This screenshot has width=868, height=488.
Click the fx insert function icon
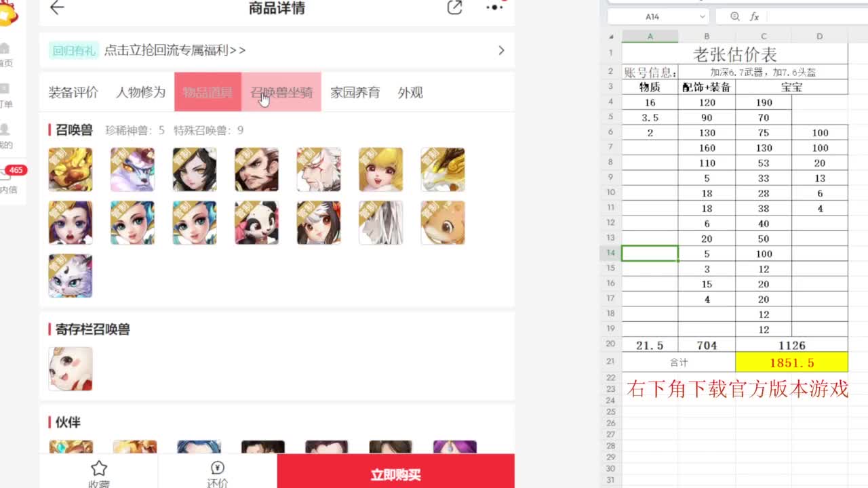(x=755, y=16)
